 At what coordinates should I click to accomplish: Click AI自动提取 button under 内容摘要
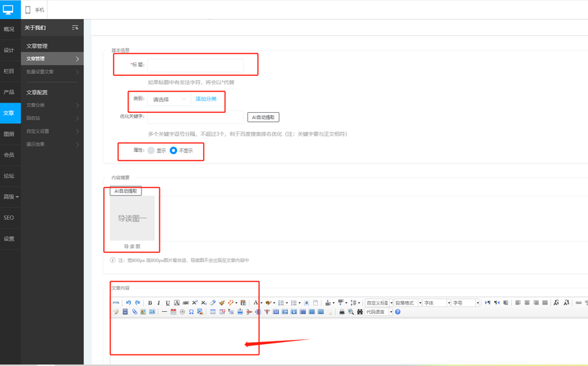(126, 191)
